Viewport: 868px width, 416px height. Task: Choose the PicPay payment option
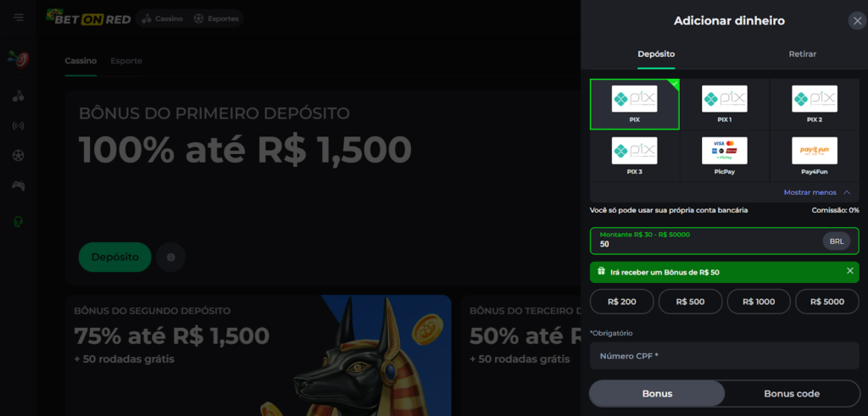(x=724, y=157)
